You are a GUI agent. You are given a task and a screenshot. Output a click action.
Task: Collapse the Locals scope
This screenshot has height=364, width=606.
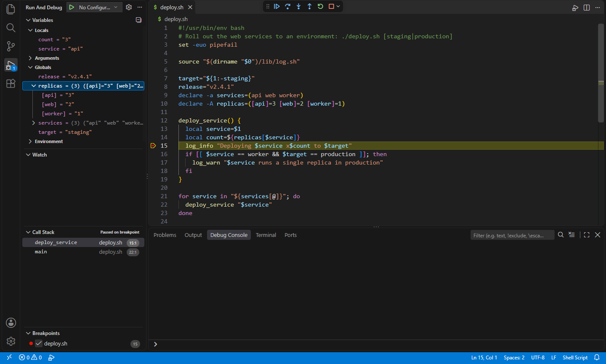point(30,30)
